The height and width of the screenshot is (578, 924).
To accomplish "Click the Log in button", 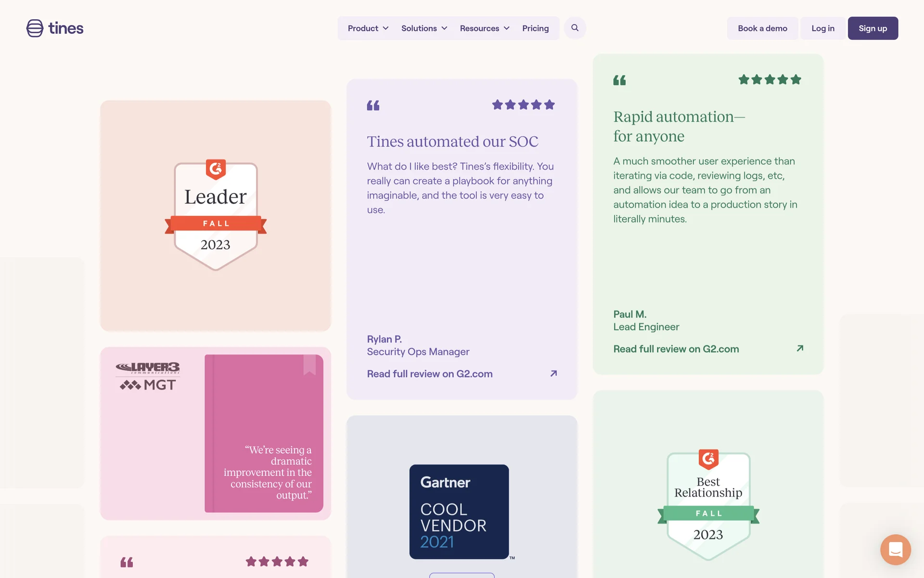I will click(x=822, y=28).
